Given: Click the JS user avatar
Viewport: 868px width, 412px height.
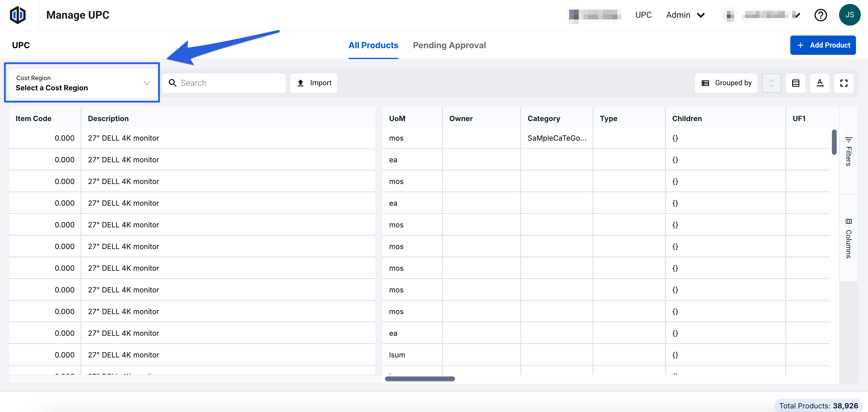Looking at the screenshot, I should (x=849, y=15).
